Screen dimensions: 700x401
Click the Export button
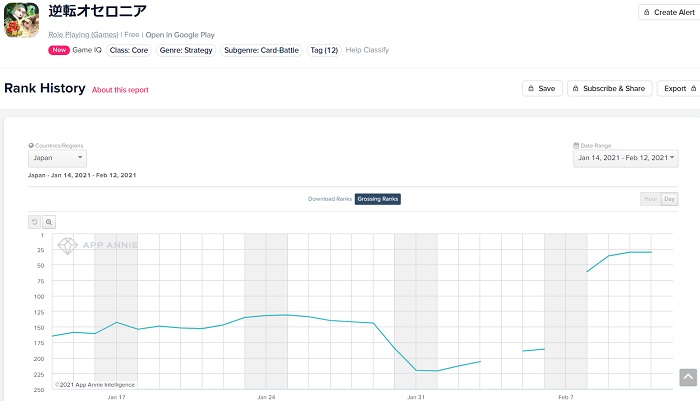pos(679,88)
